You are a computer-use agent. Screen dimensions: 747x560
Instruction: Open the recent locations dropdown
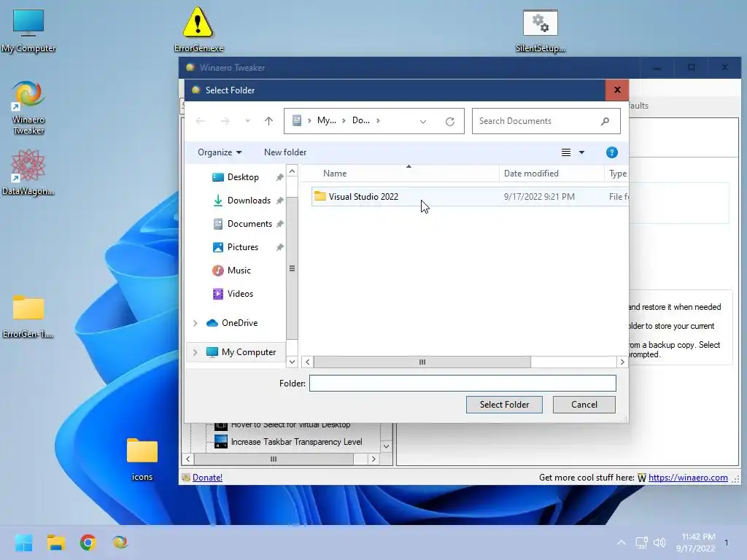pos(247,121)
